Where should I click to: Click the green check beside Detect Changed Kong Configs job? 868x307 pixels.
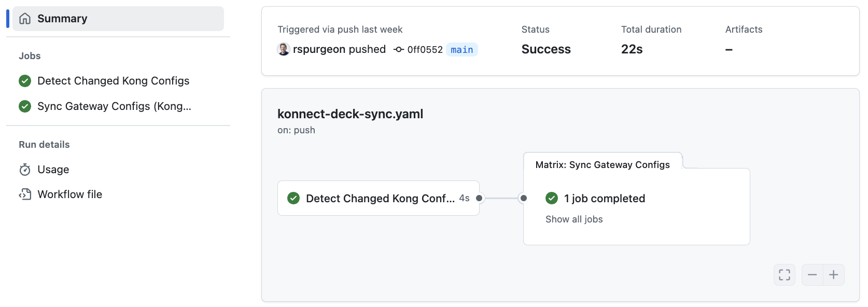(x=24, y=81)
